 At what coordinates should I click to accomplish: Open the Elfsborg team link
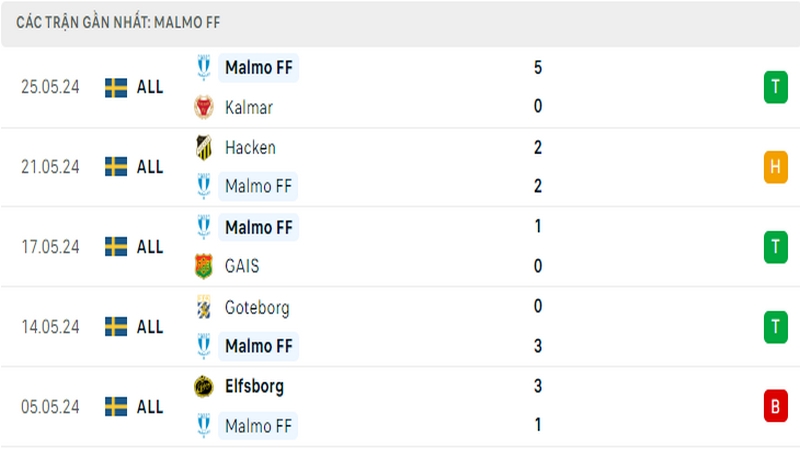[x=254, y=387]
